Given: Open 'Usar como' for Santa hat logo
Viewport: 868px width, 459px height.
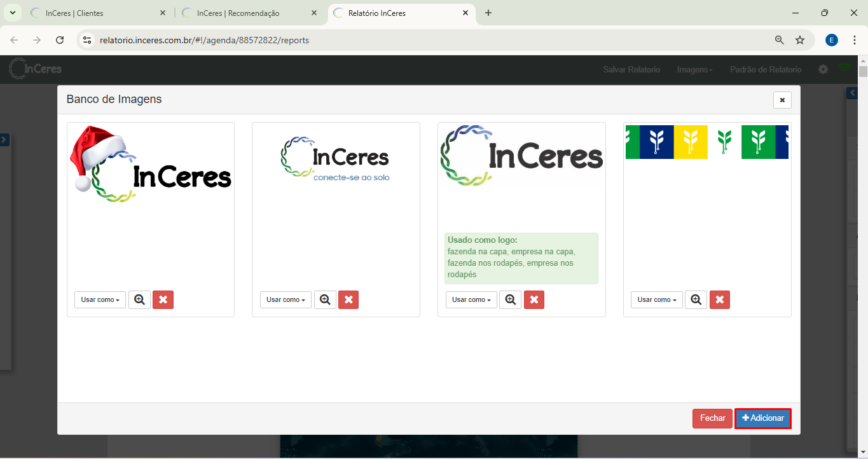Looking at the screenshot, I should pyautogui.click(x=100, y=299).
